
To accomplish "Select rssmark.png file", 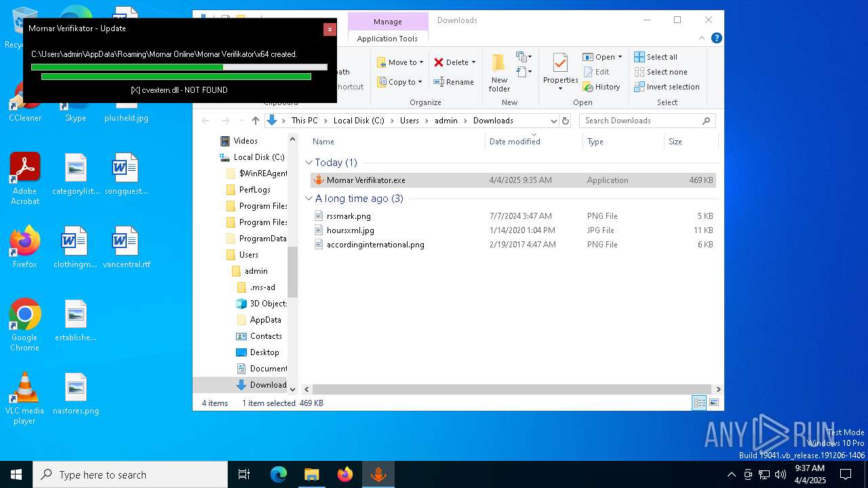I will tap(513, 216).
